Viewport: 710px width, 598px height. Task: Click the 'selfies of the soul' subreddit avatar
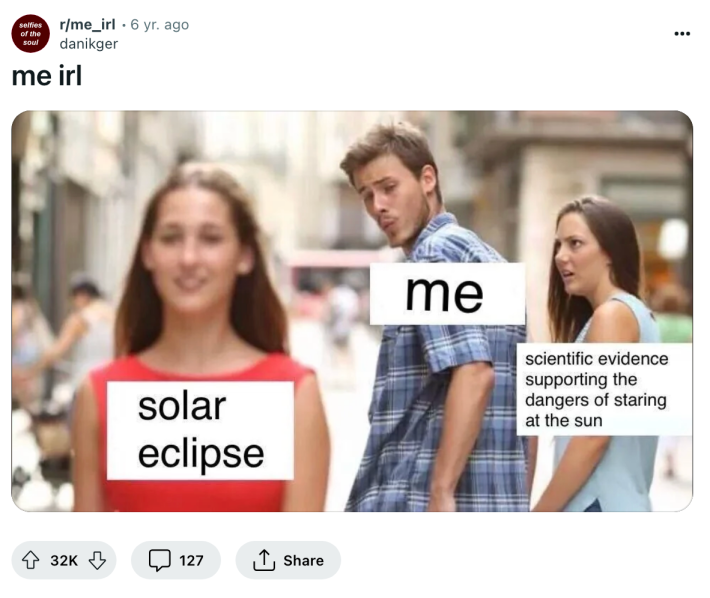tap(30, 34)
